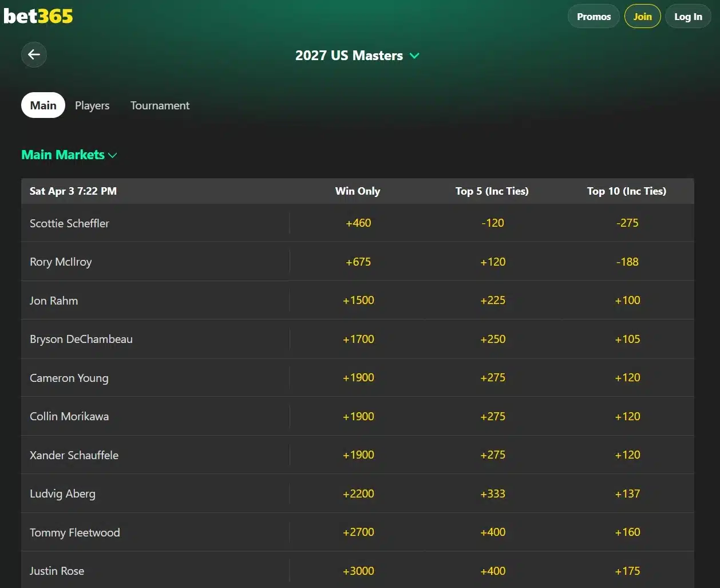Viewport: 720px width, 588px height.
Task: Select the Main tab
Action: point(43,105)
